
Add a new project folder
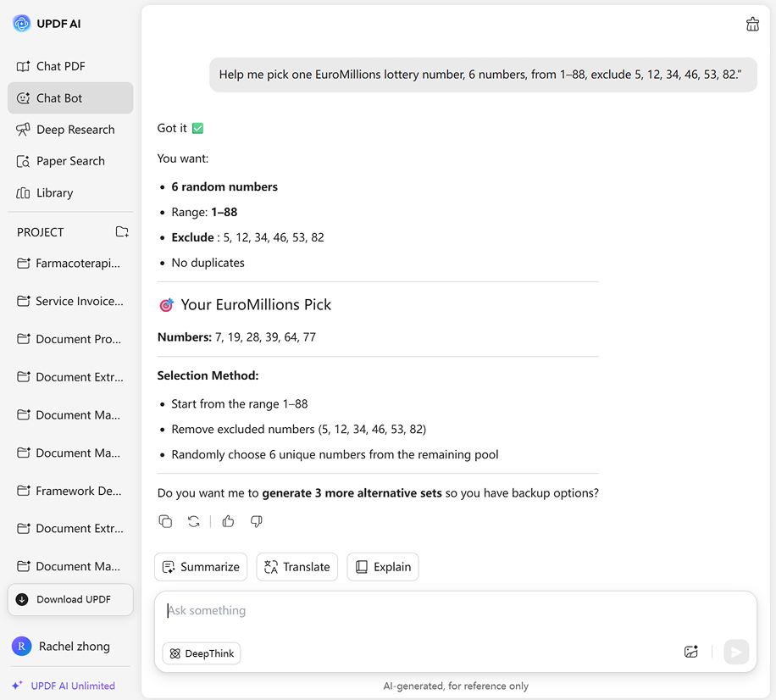pos(122,232)
